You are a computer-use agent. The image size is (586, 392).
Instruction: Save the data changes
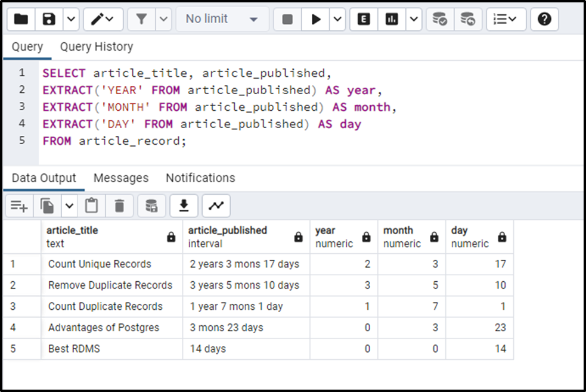tap(151, 205)
